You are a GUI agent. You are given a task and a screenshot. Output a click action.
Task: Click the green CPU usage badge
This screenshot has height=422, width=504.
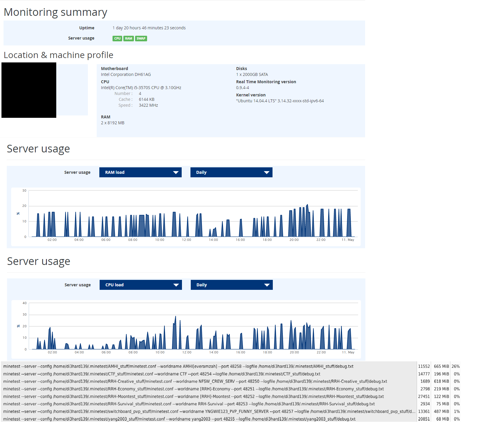coord(117,38)
